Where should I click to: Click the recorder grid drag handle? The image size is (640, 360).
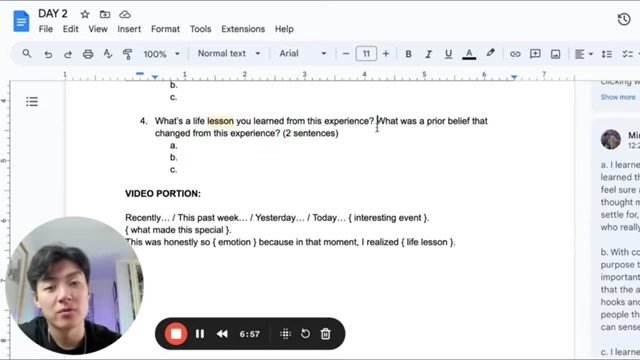[285, 334]
